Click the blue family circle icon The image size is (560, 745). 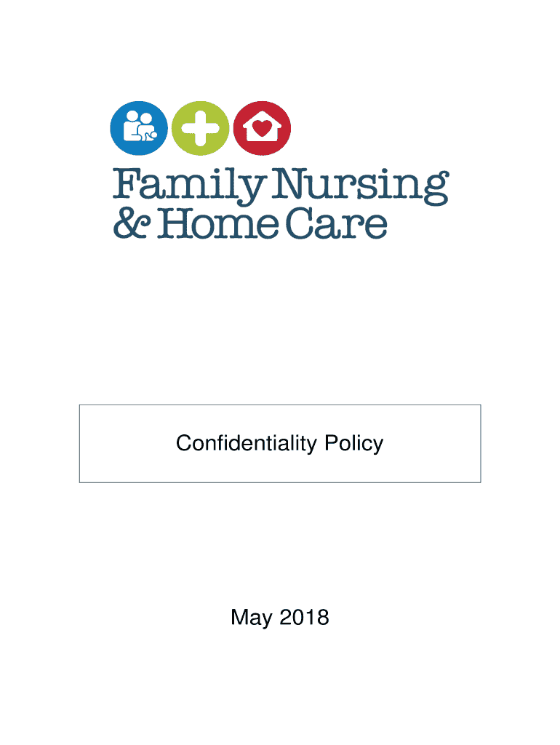point(140,130)
